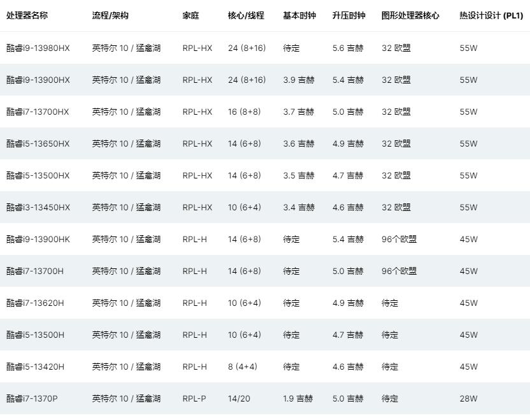Select the 酷睿i3-13450HX processor name
This screenshot has height=420, width=530.
38,207
